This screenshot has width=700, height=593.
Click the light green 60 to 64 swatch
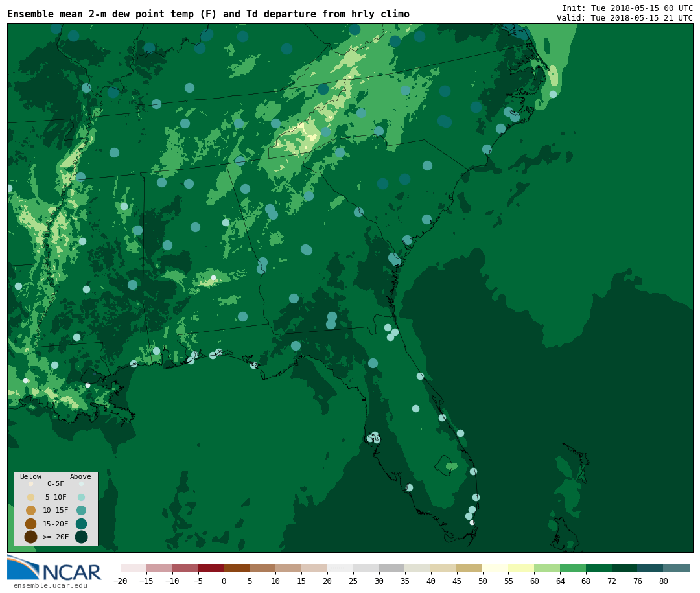[547, 568]
